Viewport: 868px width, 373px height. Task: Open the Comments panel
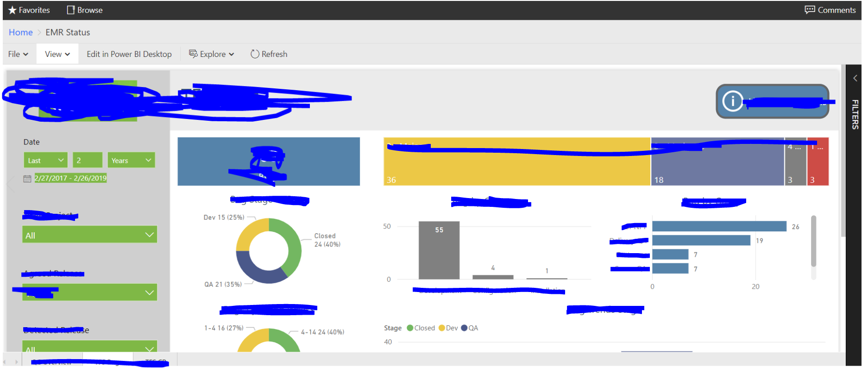[830, 10]
